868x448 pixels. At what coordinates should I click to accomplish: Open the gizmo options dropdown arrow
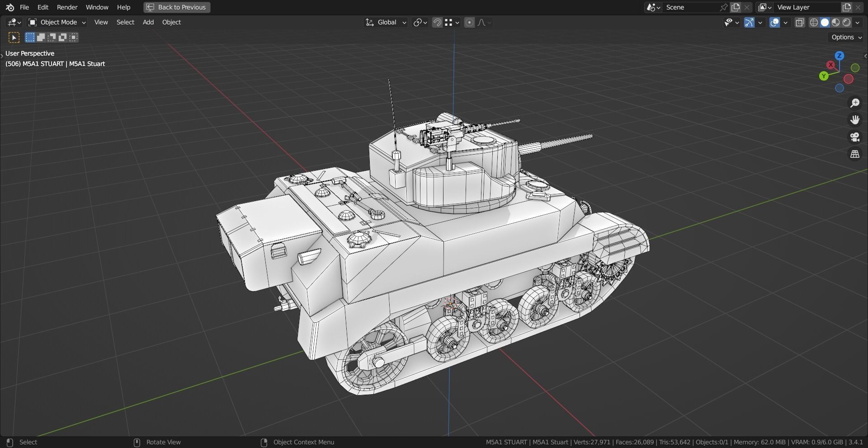pyautogui.click(x=760, y=22)
